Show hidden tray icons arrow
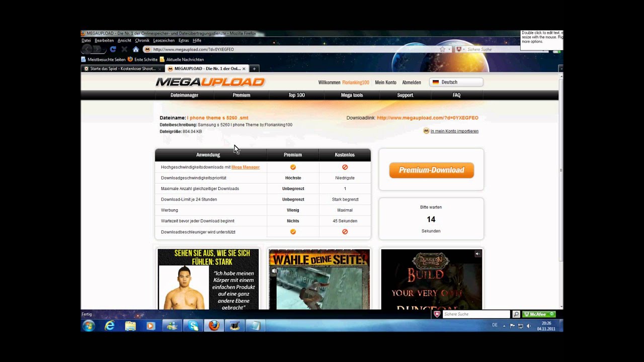The image size is (644, 362). click(x=505, y=326)
